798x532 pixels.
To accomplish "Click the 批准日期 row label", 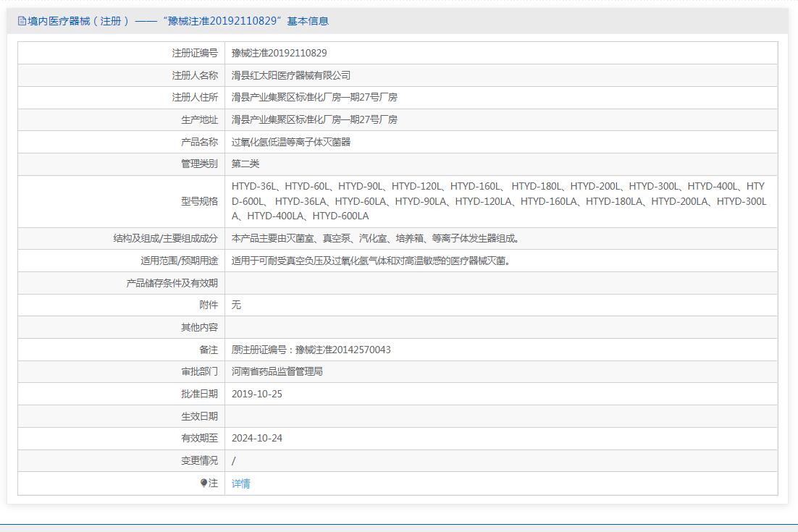I will click(199, 394).
